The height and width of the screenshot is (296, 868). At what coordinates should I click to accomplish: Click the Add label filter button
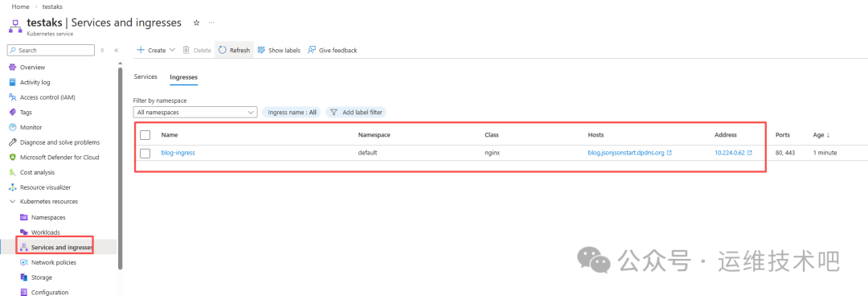[x=356, y=112]
